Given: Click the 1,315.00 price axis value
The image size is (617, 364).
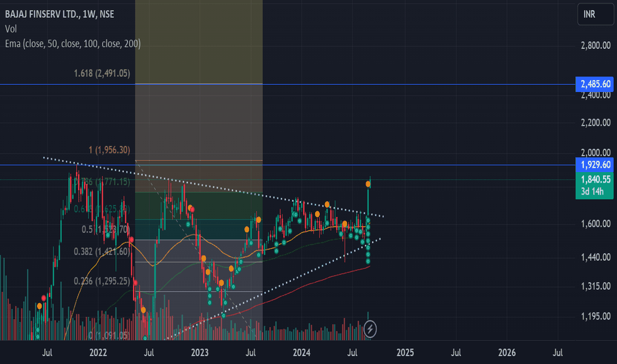Looking at the screenshot, I should (596, 286).
